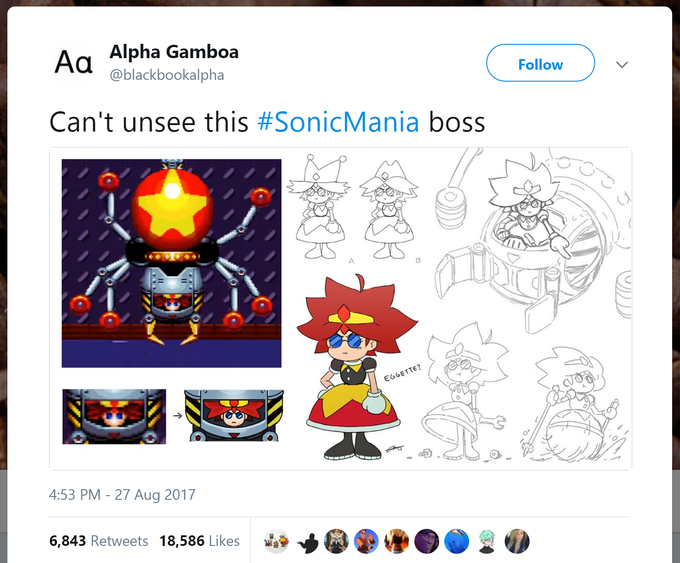Screen dimensions: 680x563
Task: Open the blue underwater creature liker avatar
Action: coord(457,541)
